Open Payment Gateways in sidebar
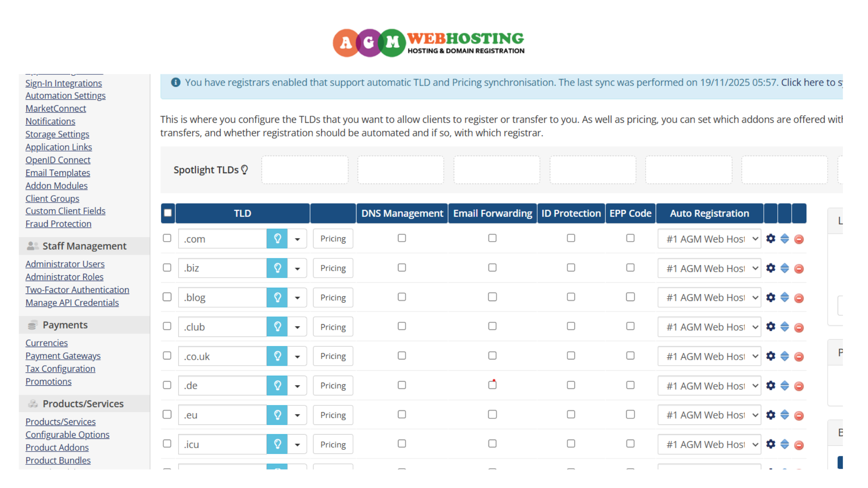Screen dimensions: 868x488 [x=63, y=356]
